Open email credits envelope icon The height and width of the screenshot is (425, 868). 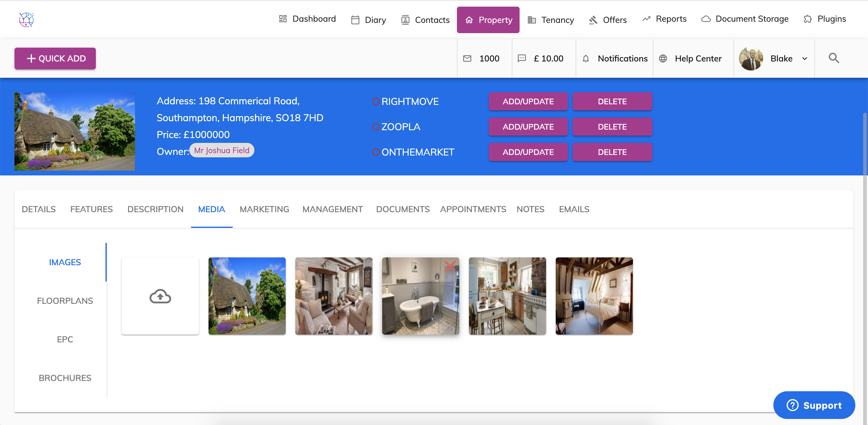467,59
